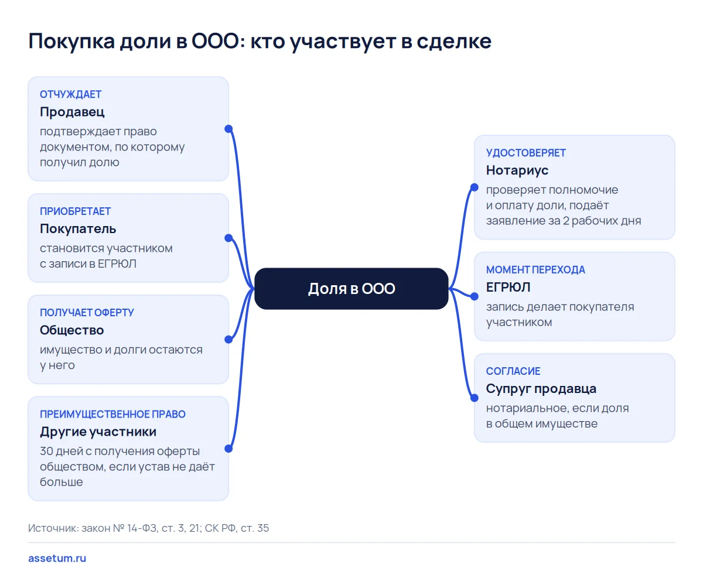
Task: Click the 'МОМЕНТ ПЕРЕХОДА' label
Action: click(535, 270)
